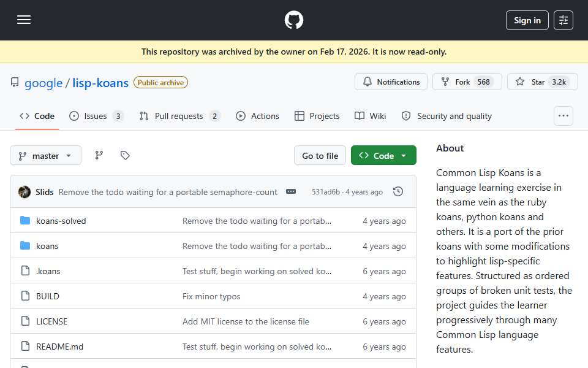View branches icon beside master
Screen dimensions: 588x368
tap(99, 155)
